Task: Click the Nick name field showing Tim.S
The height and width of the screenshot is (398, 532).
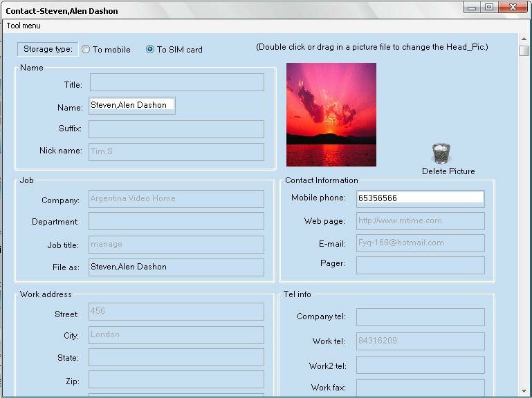Action: [176, 152]
